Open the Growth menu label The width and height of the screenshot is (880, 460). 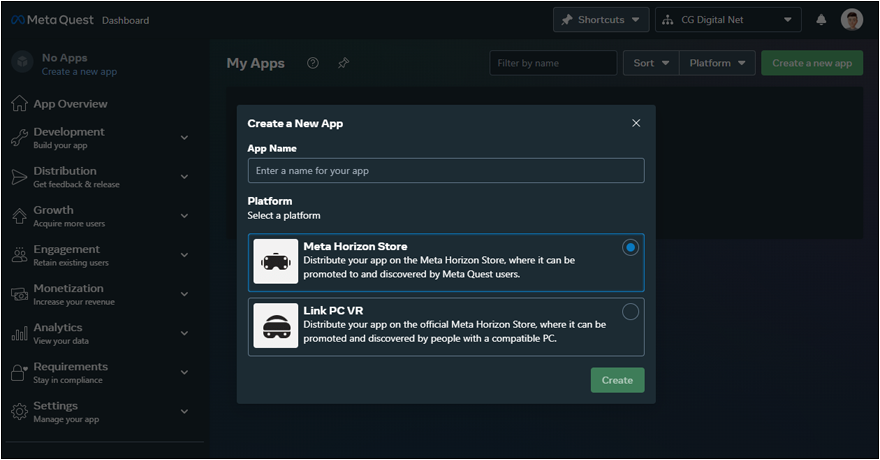click(x=53, y=210)
